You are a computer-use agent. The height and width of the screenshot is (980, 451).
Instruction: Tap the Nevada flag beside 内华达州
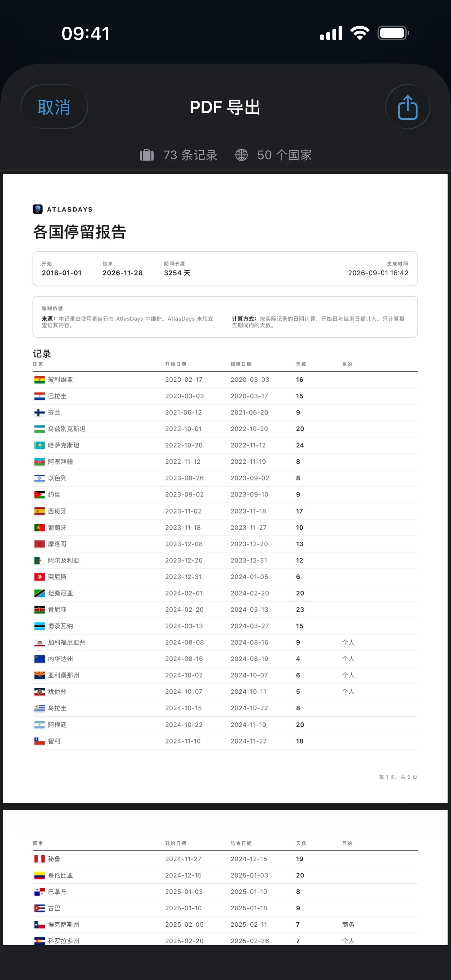point(40,659)
